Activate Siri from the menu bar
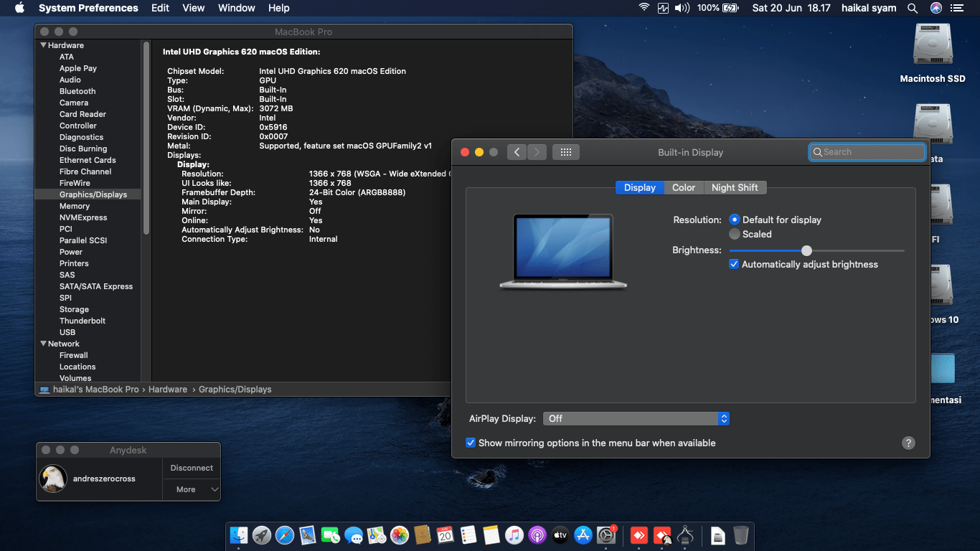 (936, 8)
